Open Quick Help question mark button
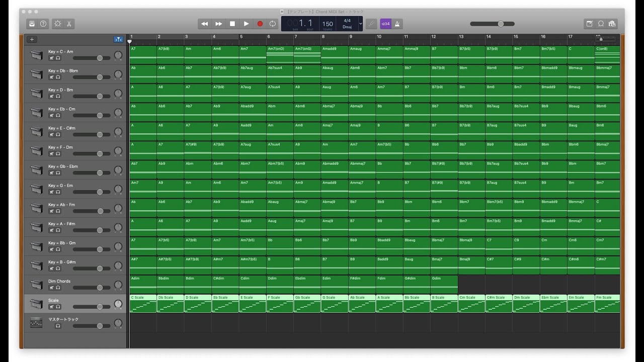Screen dimensions: 644x362 click(x=43, y=24)
